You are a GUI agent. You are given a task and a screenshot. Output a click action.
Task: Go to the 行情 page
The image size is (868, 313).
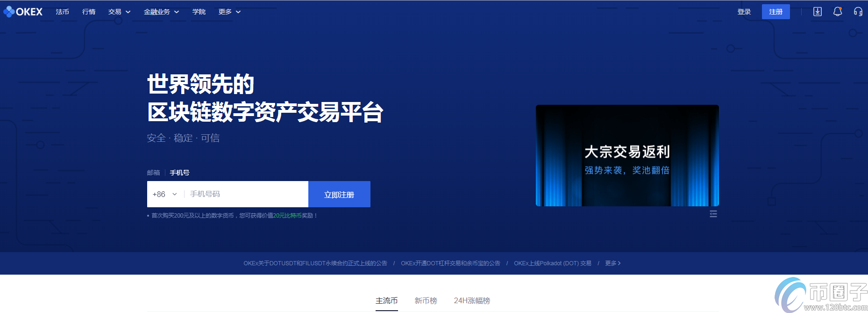pos(89,12)
